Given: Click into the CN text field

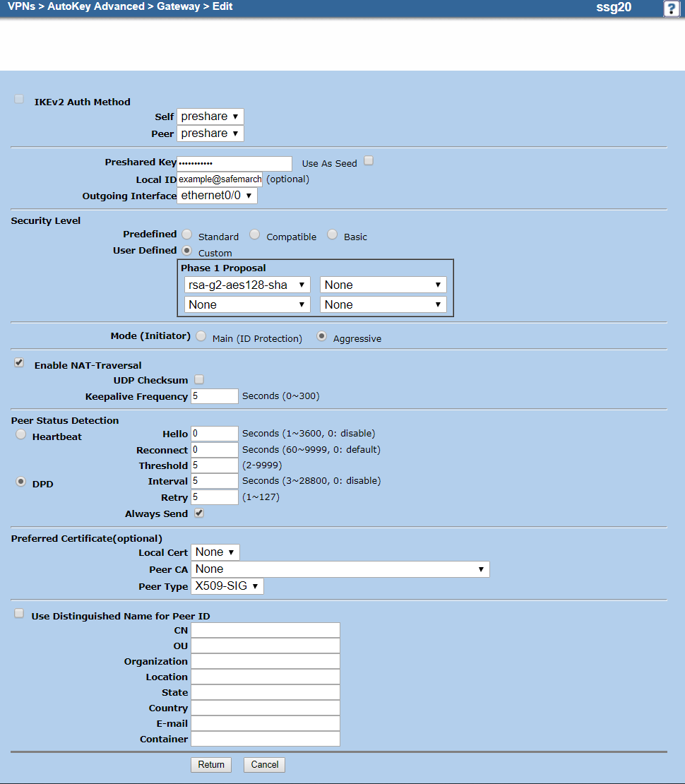Looking at the screenshot, I should pyautogui.click(x=265, y=630).
